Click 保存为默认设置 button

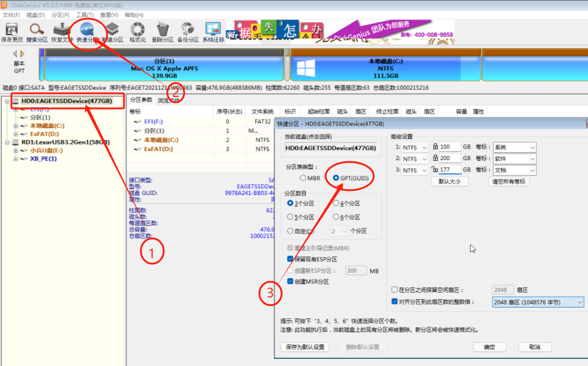(305, 347)
